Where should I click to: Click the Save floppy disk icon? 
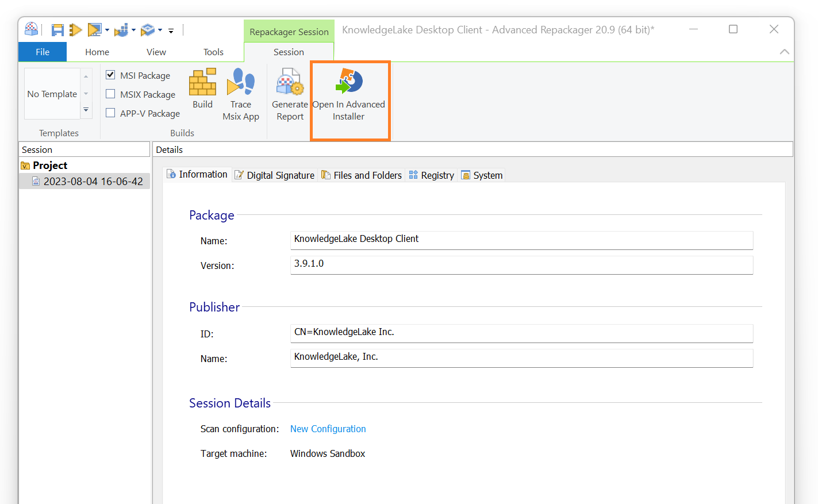(x=57, y=30)
